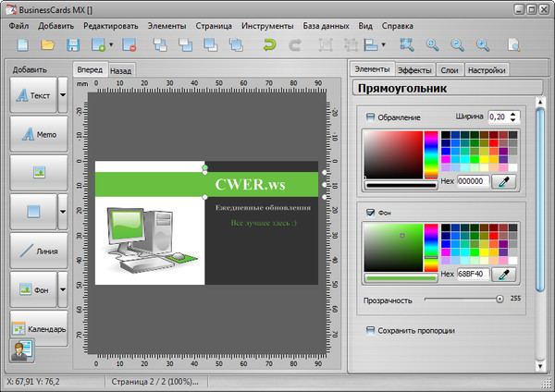
Task: Pick border color with the eyedropper
Action: click(x=503, y=181)
